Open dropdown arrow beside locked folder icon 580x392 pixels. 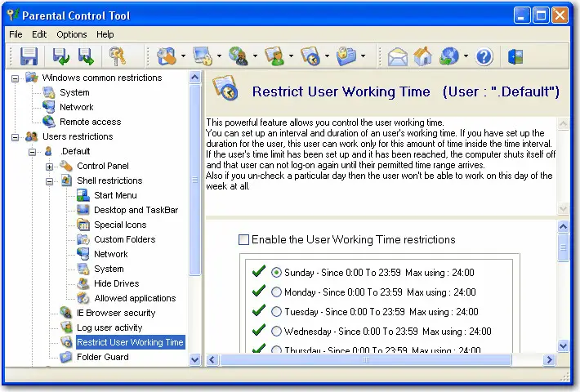363,56
